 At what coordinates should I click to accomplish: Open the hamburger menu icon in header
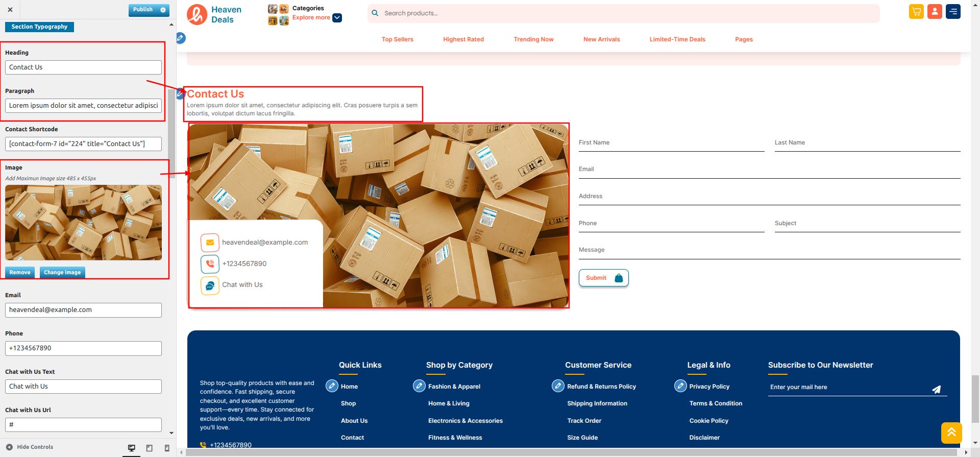pyautogui.click(x=953, y=12)
